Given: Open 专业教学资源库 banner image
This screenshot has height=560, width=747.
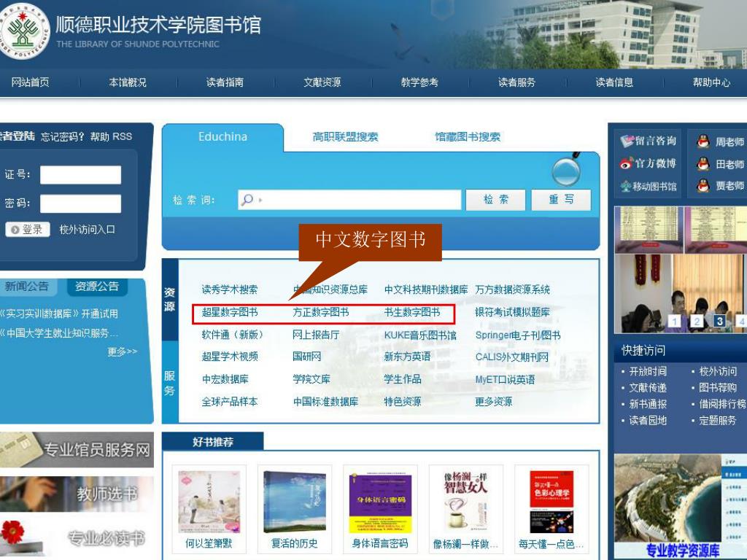Looking at the screenshot, I should pos(681,507).
